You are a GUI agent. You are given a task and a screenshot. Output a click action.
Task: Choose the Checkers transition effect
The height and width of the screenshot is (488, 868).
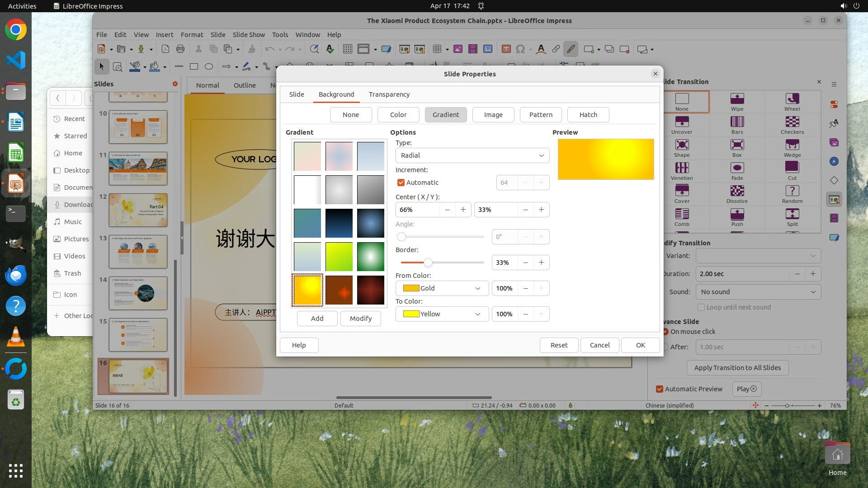point(792,122)
